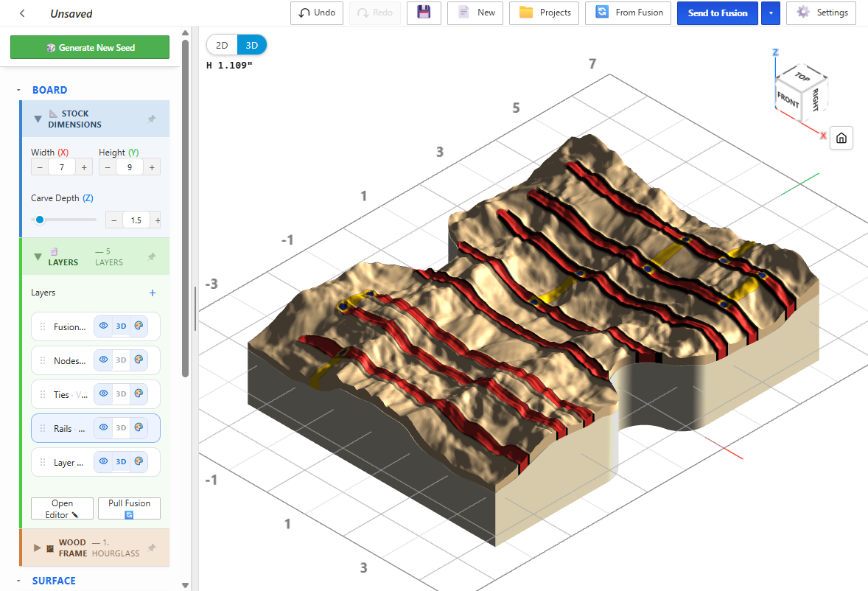868x591 pixels.
Task: Increase Height (Y) value
Action: [x=152, y=167]
